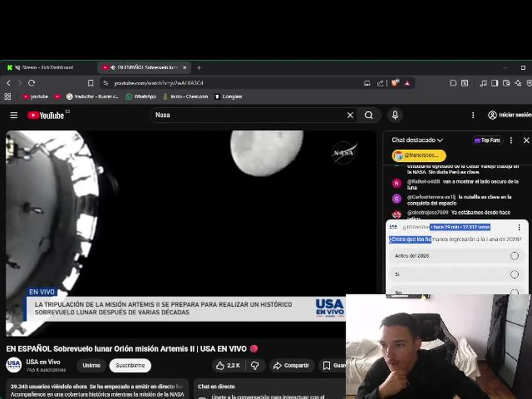
Task: Open Brave rewards triangle icon
Action: click(407, 83)
